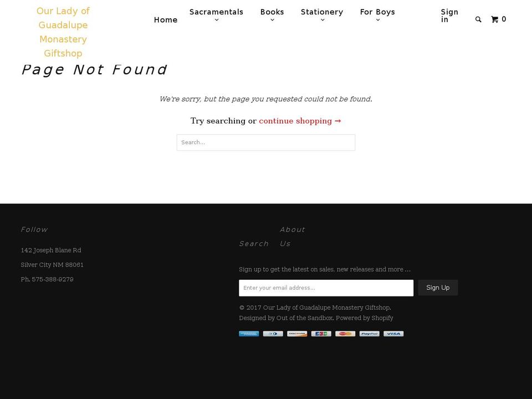
Task: Open the Sign in menu item
Action: (x=449, y=16)
